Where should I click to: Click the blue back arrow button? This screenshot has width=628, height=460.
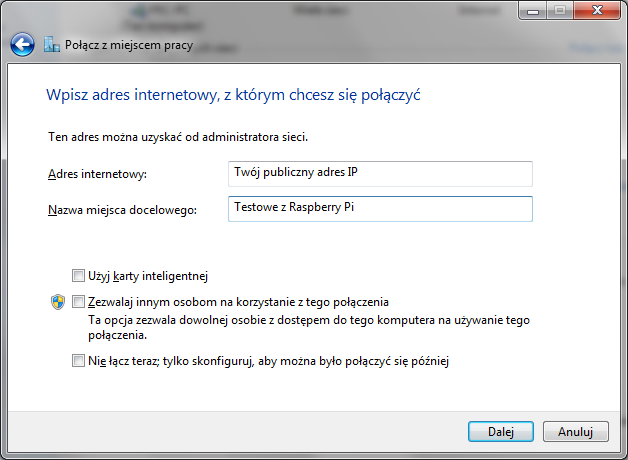point(22,44)
